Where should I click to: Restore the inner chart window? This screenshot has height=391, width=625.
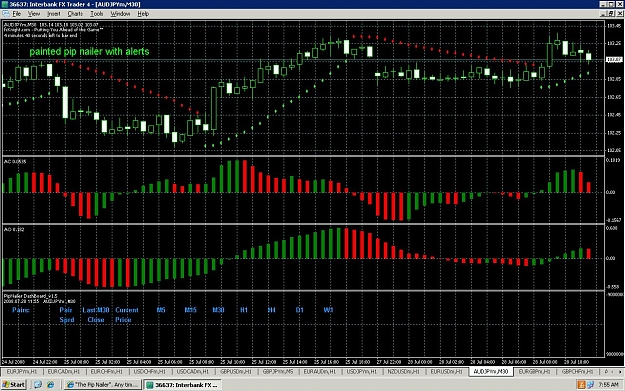pos(612,14)
